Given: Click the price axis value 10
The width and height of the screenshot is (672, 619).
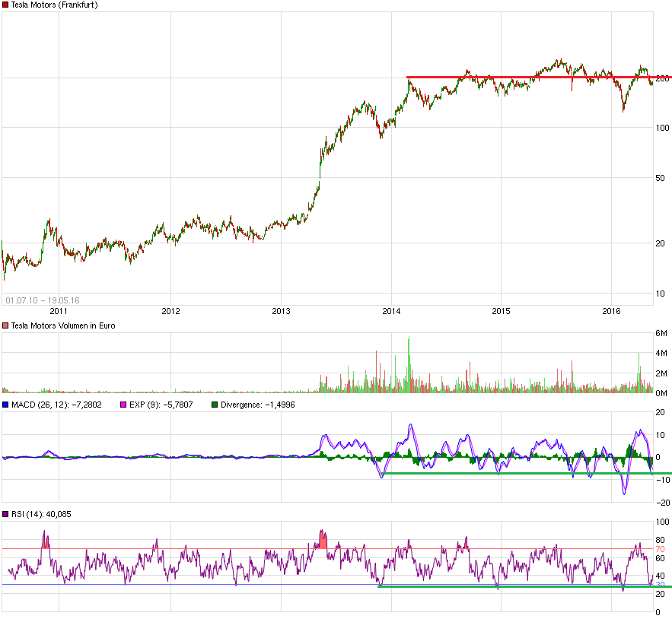Looking at the screenshot, I should (x=661, y=294).
